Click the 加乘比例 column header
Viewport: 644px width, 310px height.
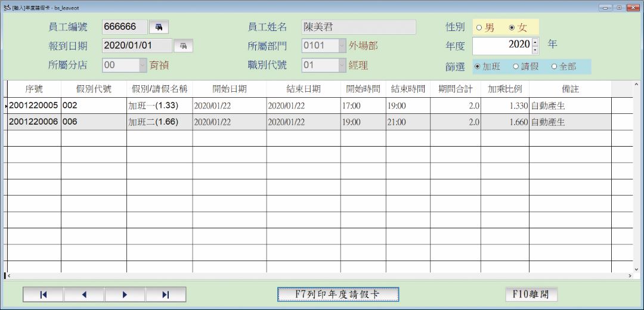point(505,89)
